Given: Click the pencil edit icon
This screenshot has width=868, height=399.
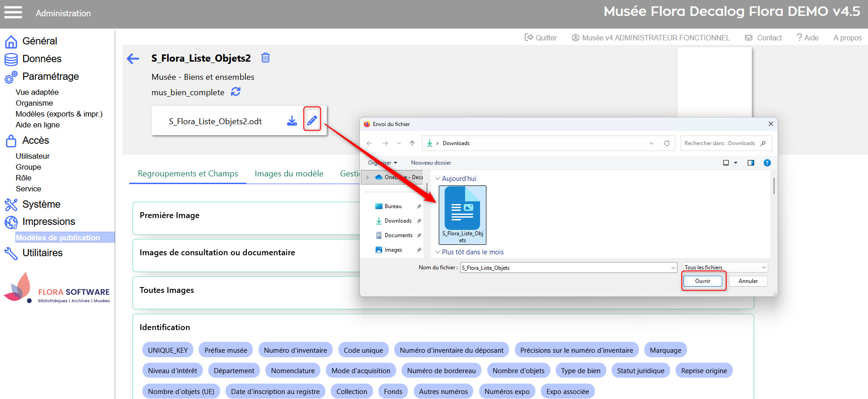Looking at the screenshot, I should pyautogui.click(x=312, y=120).
